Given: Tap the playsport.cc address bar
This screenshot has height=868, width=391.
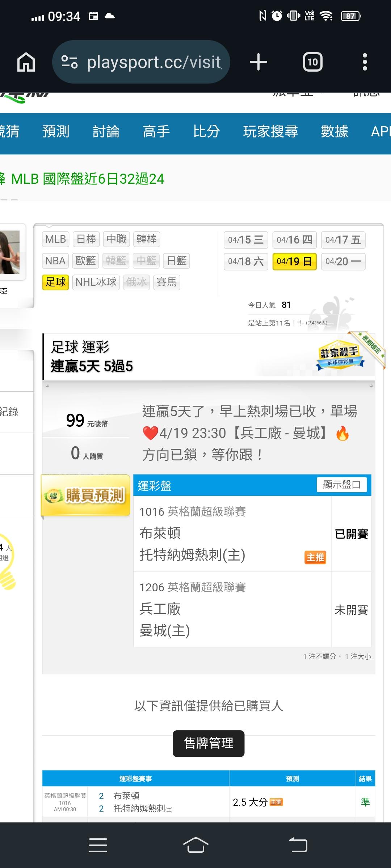Looking at the screenshot, I should (141, 62).
